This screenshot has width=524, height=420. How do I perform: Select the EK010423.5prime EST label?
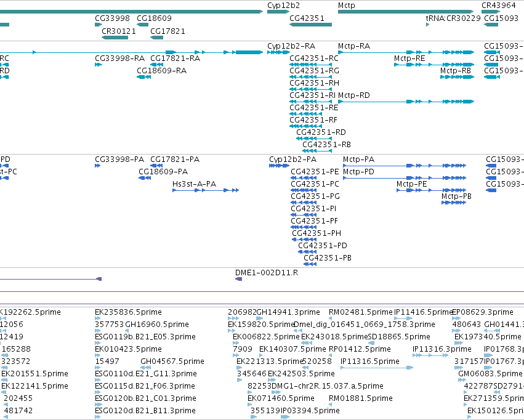click(x=128, y=350)
